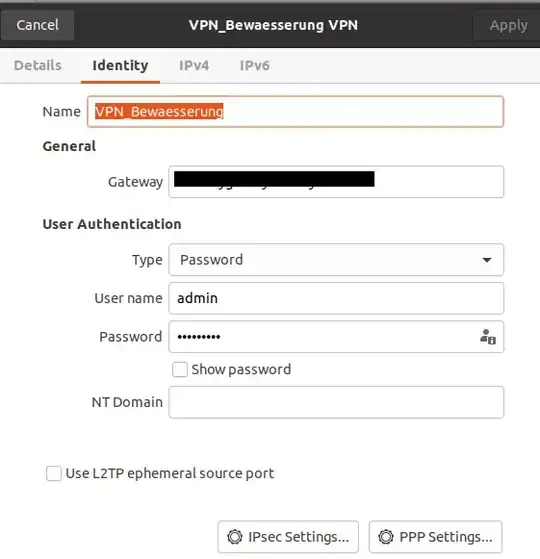Open the Type dropdown arrow
540x559 pixels.
pyautogui.click(x=487, y=260)
